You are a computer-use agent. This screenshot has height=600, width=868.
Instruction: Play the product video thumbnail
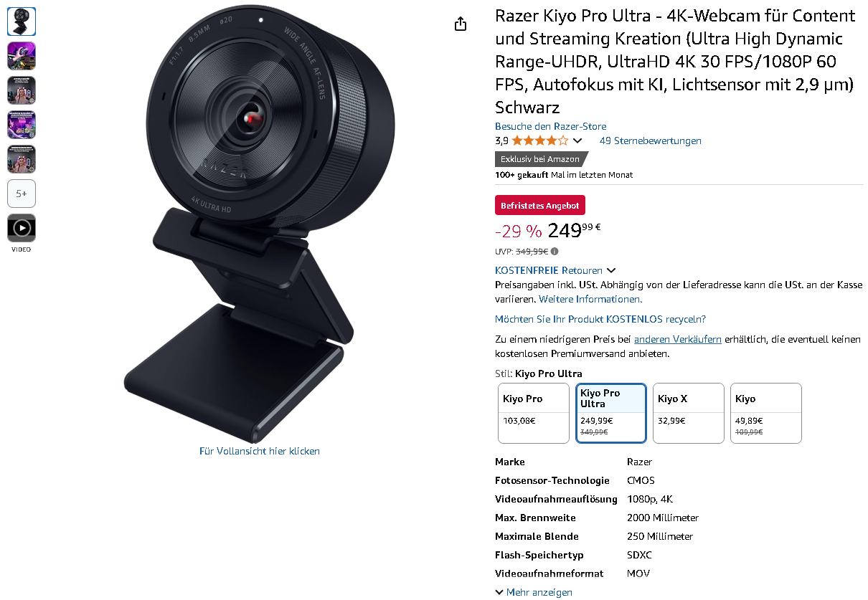[22, 228]
